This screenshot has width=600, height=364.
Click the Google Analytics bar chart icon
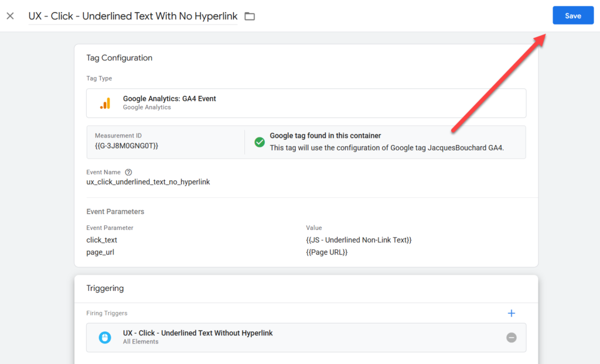105,103
